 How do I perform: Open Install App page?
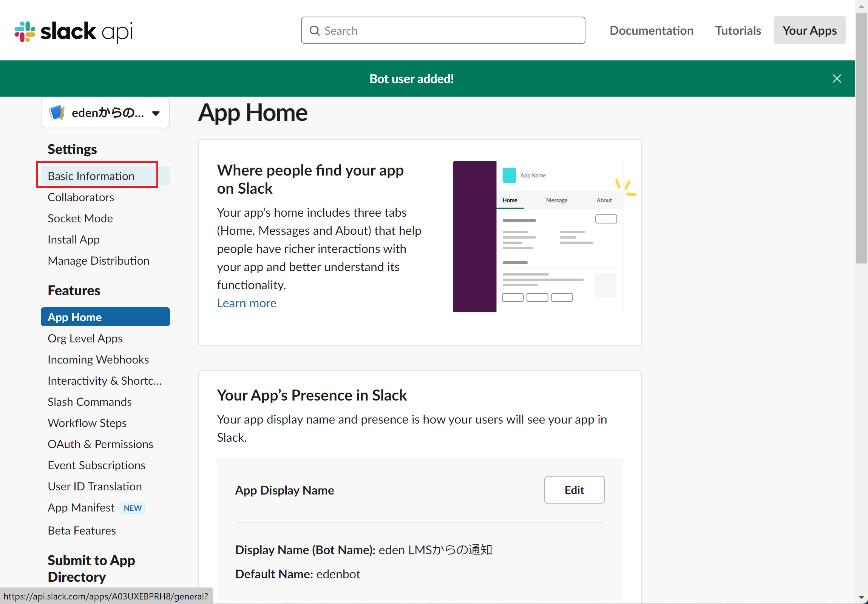[x=74, y=239]
